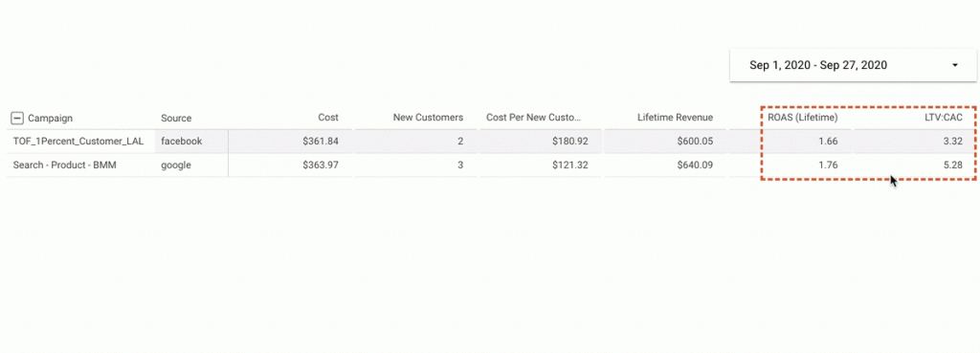Viewport: 980px width, 353px height.
Task: Open the date range dropdown arrow
Action: tap(955, 65)
